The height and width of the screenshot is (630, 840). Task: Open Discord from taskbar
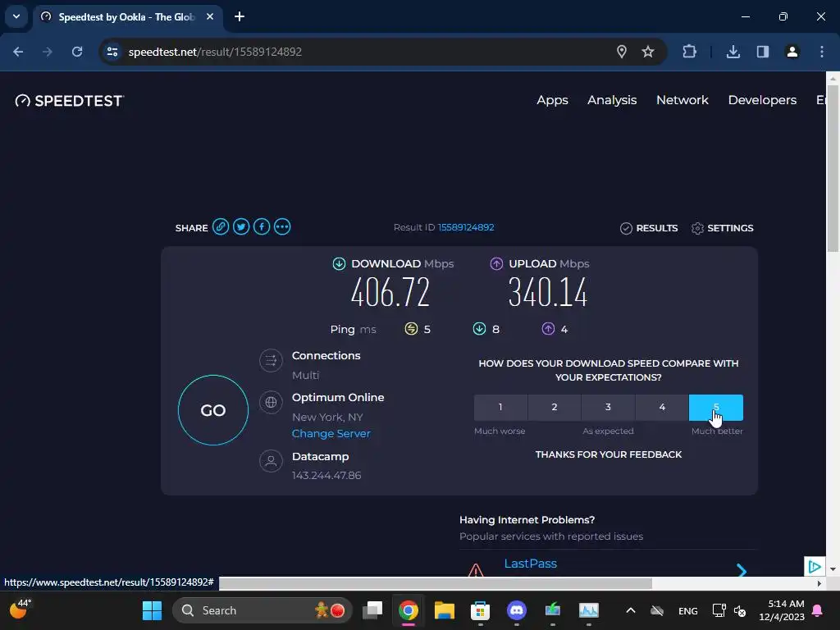(517, 610)
